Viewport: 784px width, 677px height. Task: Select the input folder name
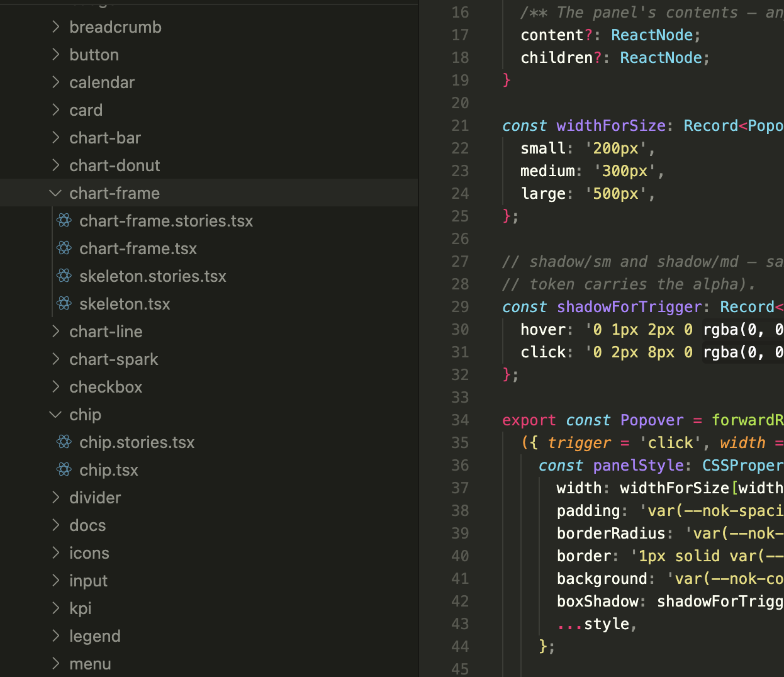coord(88,581)
